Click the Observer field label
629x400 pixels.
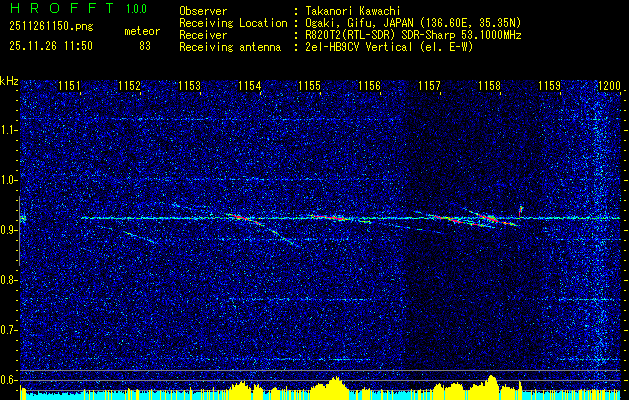pyautogui.click(x=203, y=11)
